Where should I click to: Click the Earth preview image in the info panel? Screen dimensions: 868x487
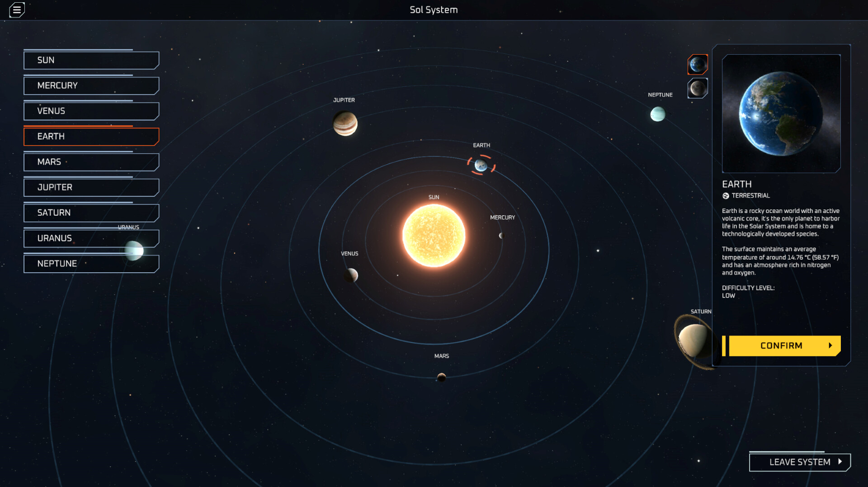coord(782,113)
